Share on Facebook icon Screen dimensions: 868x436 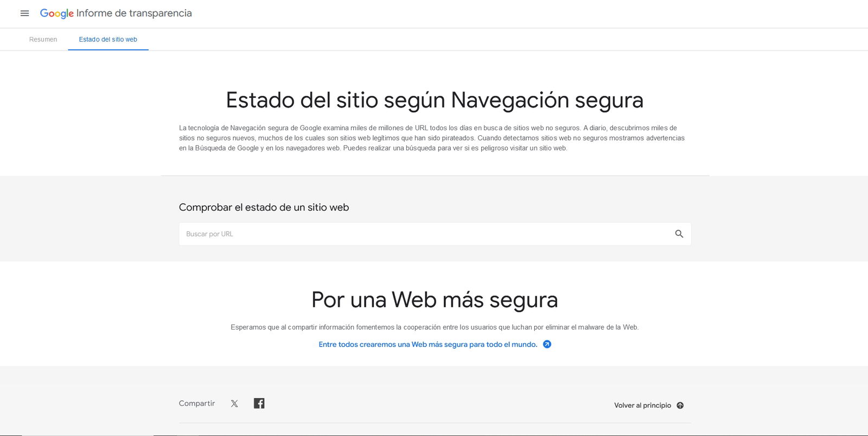pos(259,403)
